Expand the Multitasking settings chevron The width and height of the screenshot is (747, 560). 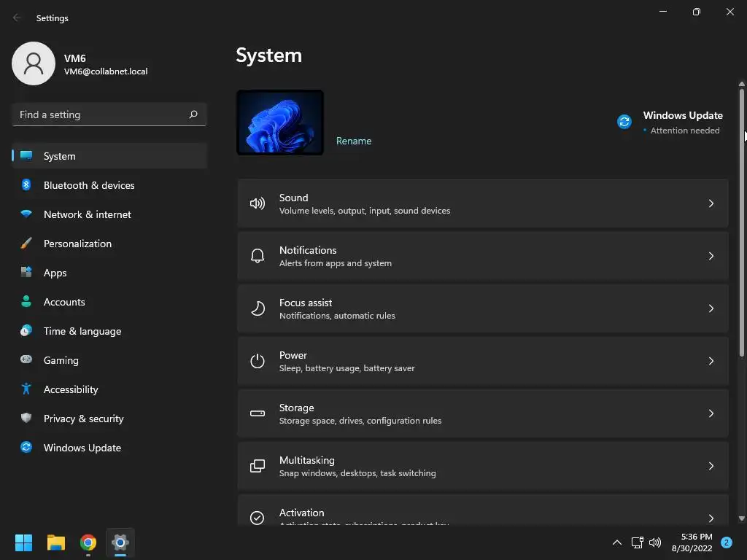pos(711,466)
